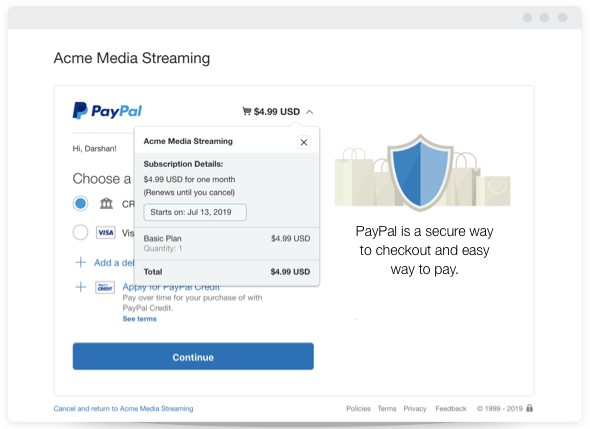Collapse the $4.99 USD cart summary chevron
This screenshot has width=590, height=429.
[309, 112]
